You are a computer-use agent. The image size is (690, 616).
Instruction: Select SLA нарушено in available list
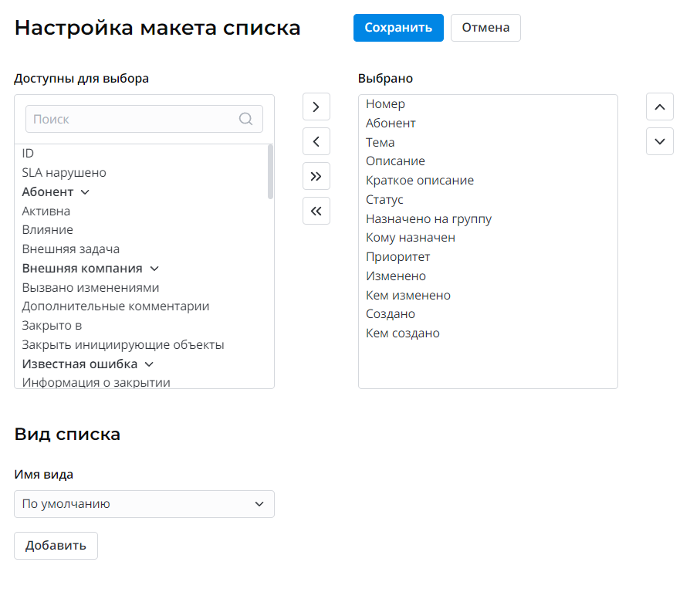(64, 173)
